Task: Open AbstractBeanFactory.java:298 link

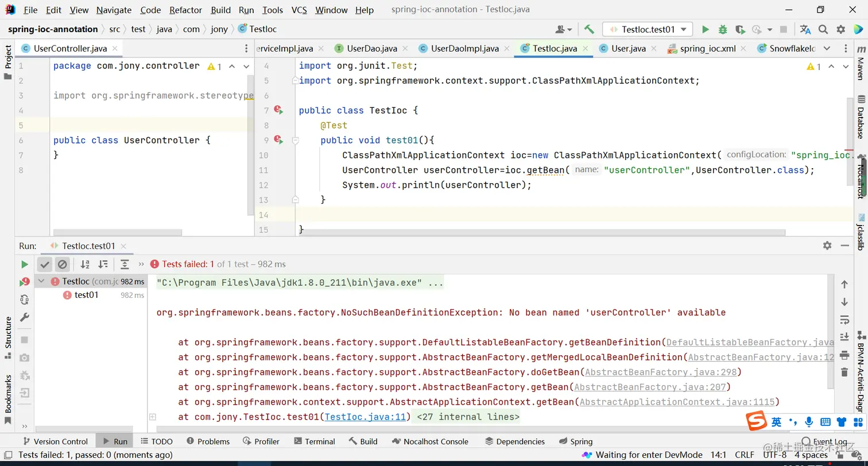Action: coord(661,372)
